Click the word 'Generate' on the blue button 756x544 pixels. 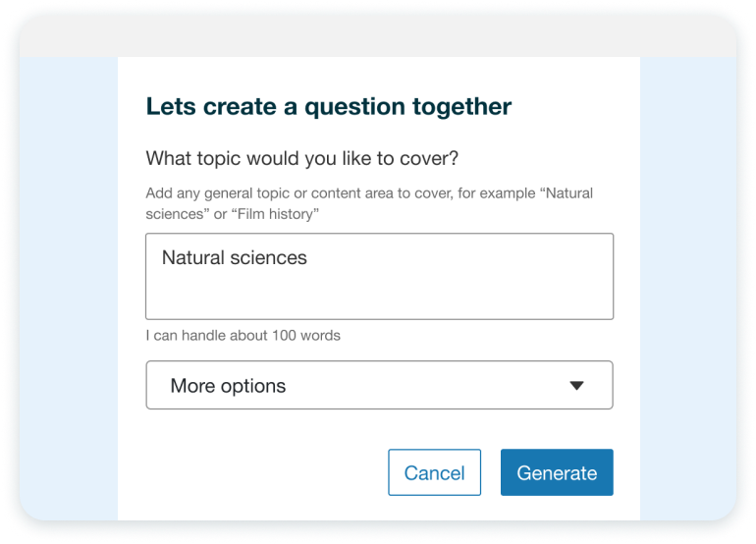557,473
